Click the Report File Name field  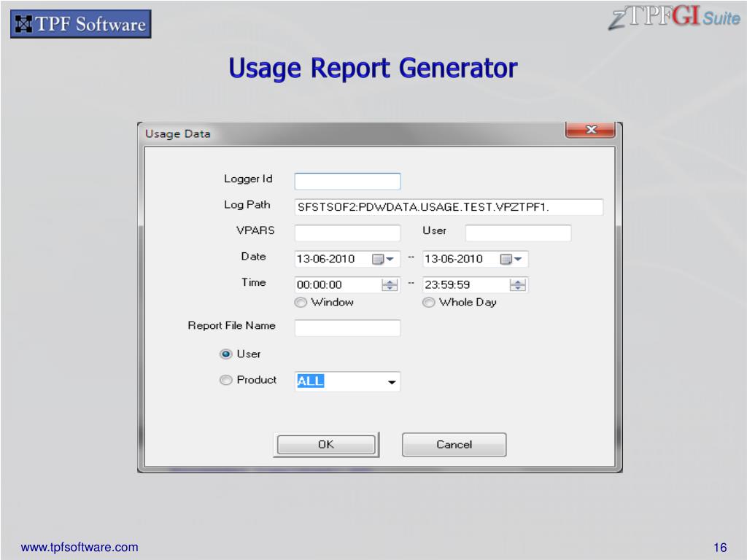tap(347, 327)
